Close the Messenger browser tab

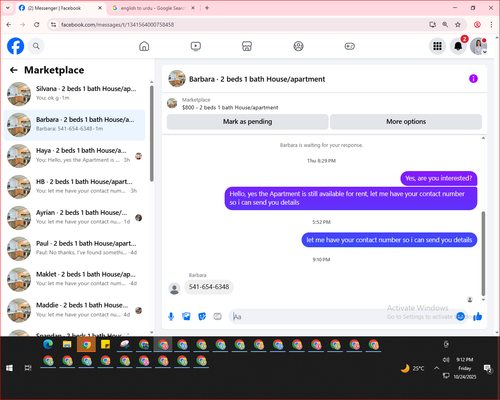click(100, 8)
